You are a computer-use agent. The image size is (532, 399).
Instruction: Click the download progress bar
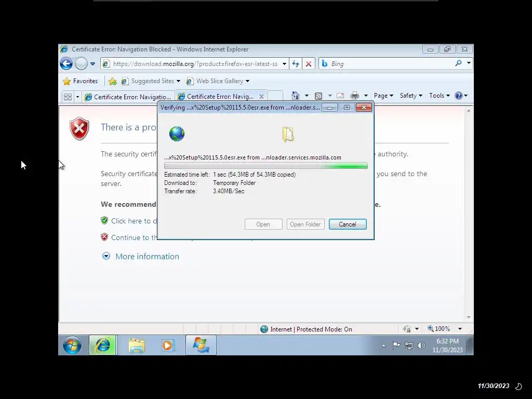click(265, 166)
